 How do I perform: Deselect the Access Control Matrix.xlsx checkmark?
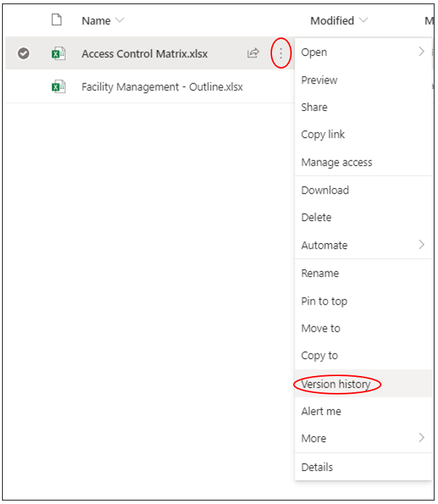(x=23, y=53)
